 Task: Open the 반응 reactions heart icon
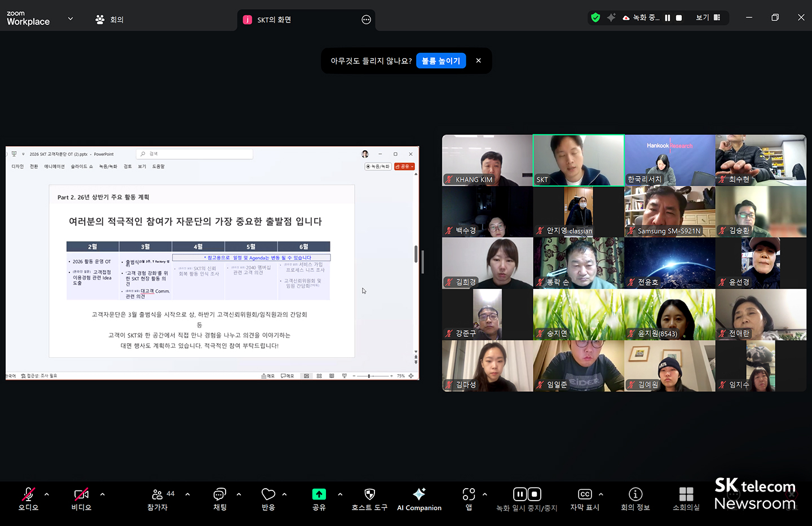tap(268, 494)
